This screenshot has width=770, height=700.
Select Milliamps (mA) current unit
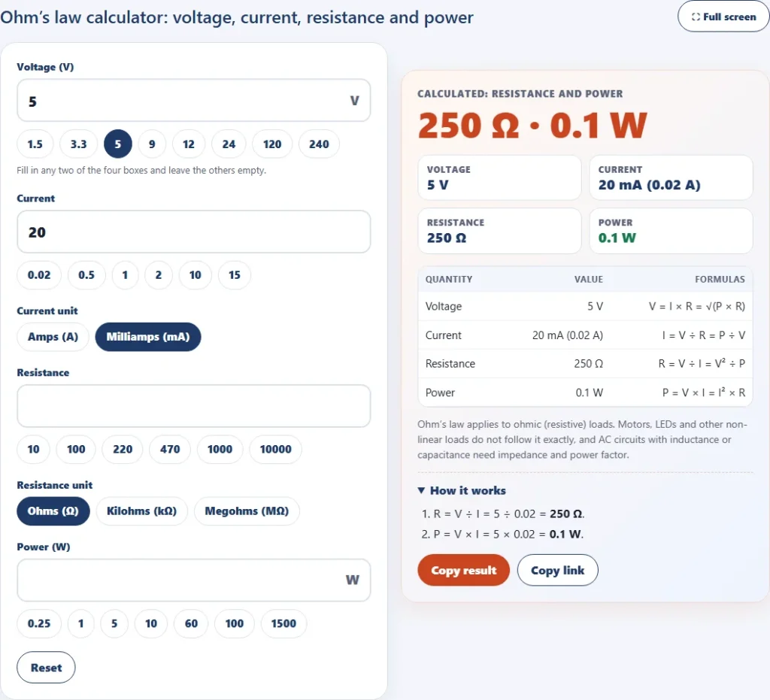148,337
